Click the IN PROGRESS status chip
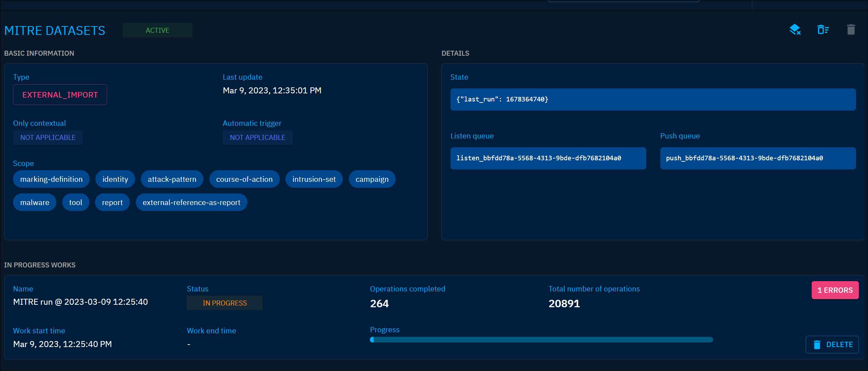868x371 pixels. (225, 303)
